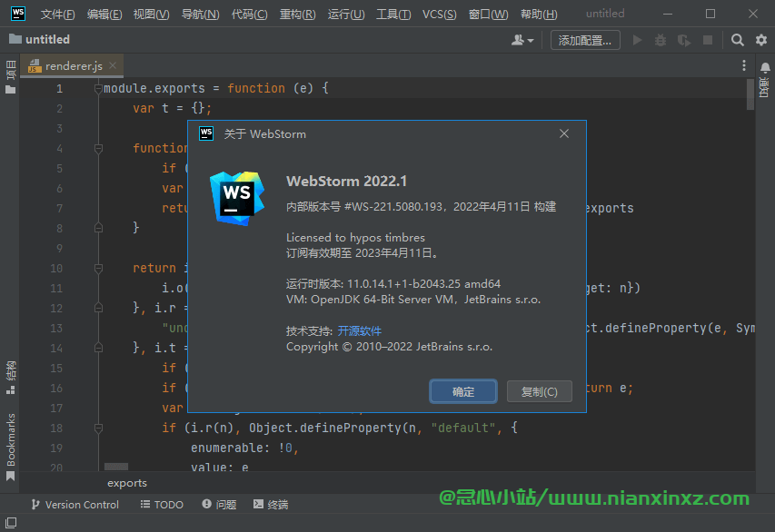Open the 运行(U) menu
Screen dimensions: 775x532
pos(346,15)
